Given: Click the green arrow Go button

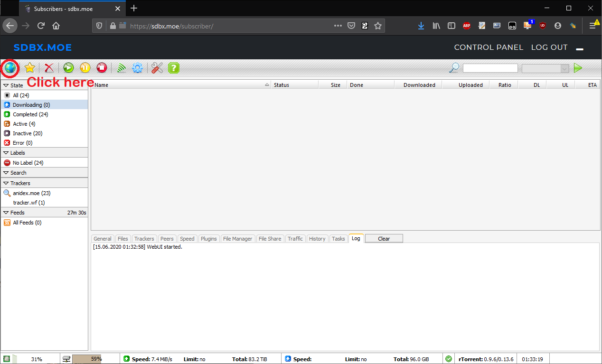Looking at the screenshot, I should (578, 68).
